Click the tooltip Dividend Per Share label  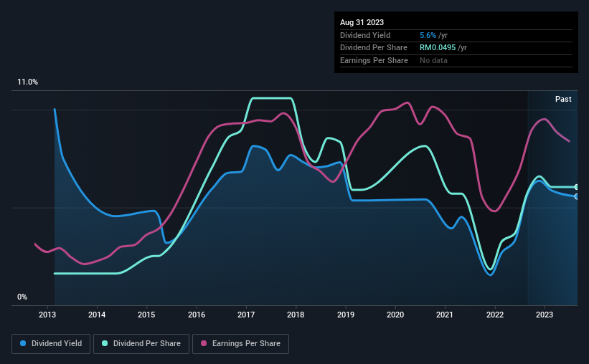click(373, 48)
